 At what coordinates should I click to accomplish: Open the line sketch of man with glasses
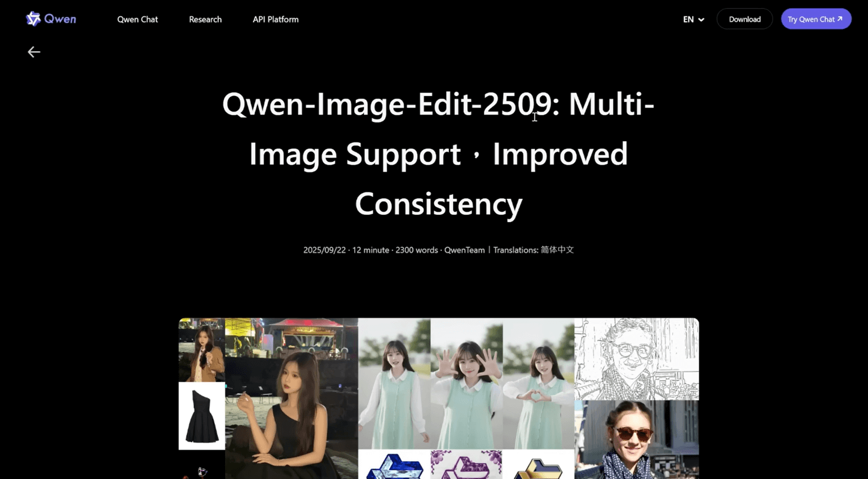pos(636,359)
